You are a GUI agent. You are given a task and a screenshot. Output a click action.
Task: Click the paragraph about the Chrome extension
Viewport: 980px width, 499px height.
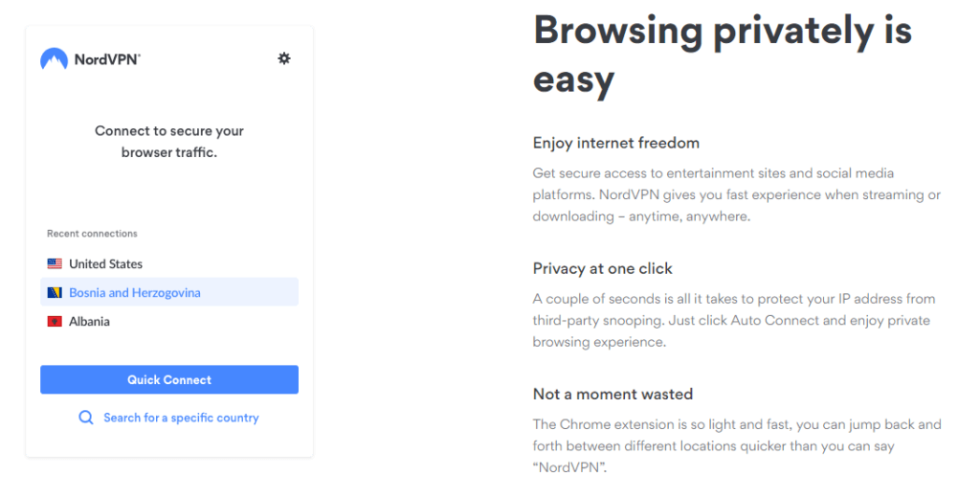click(x=736, y=445)
